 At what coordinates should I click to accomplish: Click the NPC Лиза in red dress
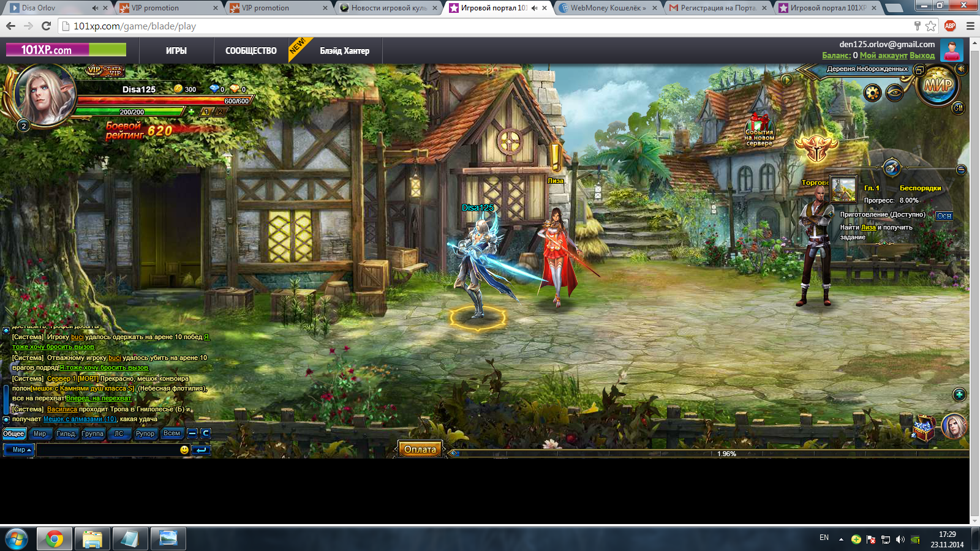(557, 256)
